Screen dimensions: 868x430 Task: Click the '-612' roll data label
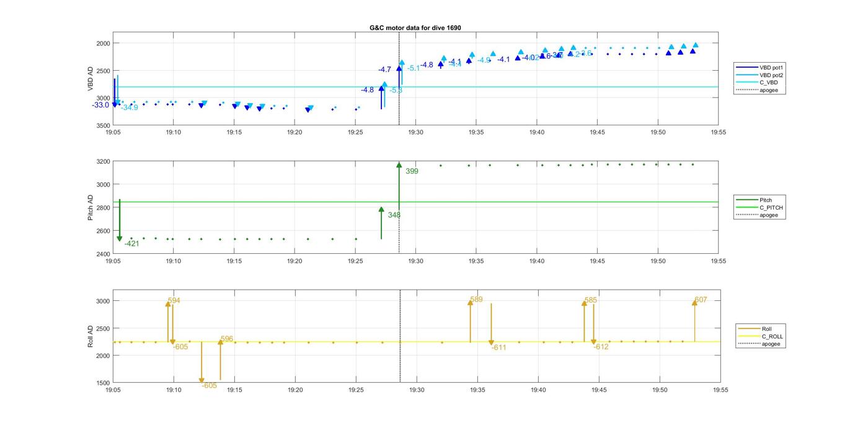pyautogui.click(x=601, y=347)
